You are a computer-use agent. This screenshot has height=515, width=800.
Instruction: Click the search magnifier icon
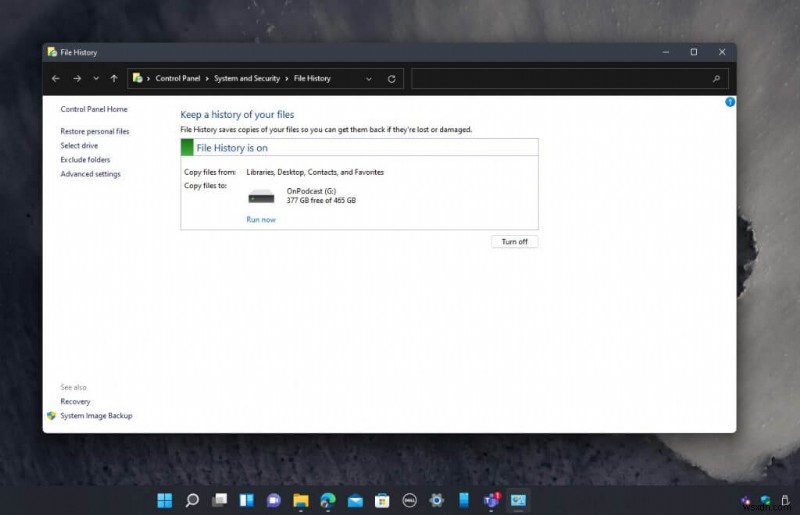coord(716,79)
